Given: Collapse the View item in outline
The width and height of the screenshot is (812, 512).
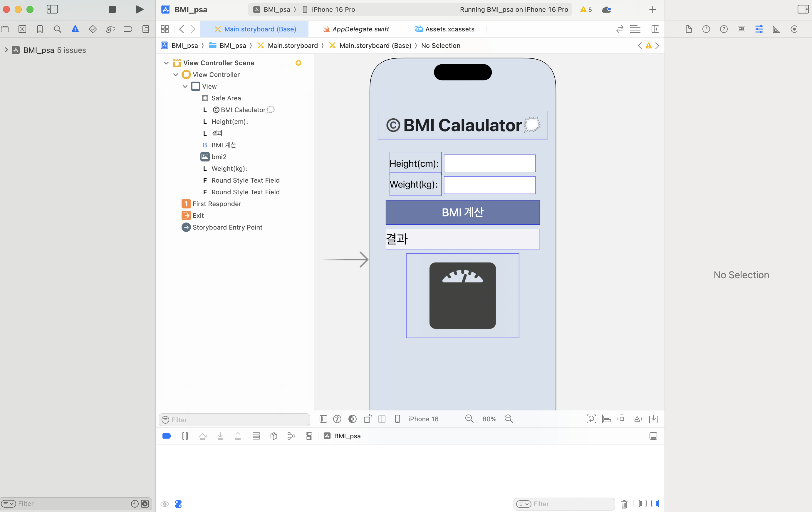Looking at the screenshot, I should 185,87.
